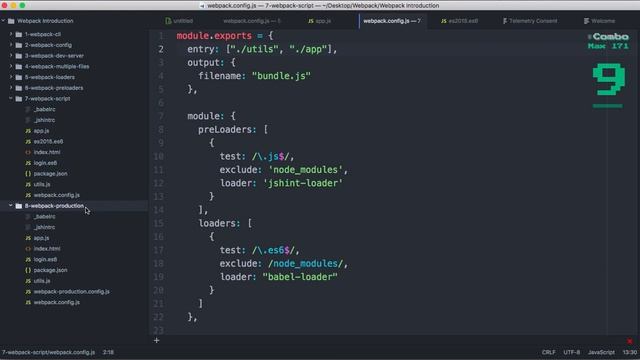
Task: Open .jshintrc in 7-webpack-script folder
Action: (44, 120)
